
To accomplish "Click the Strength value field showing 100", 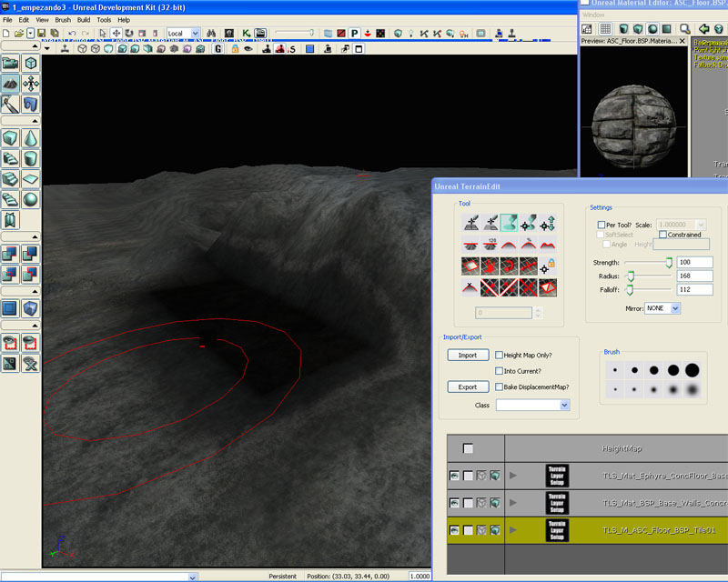I will 694,262.
